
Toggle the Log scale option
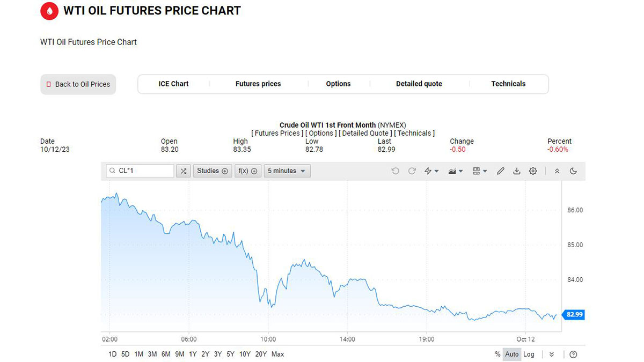pos(529,354)
